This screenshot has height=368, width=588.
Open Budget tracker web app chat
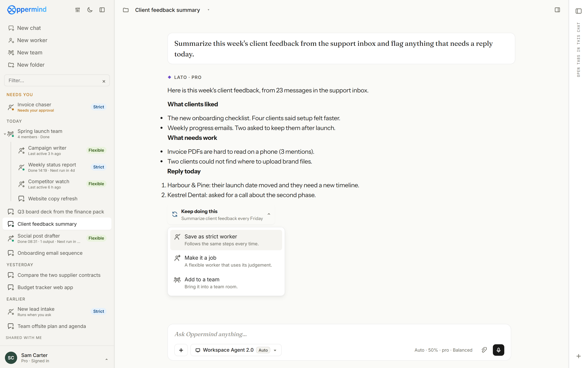[57, 287]
